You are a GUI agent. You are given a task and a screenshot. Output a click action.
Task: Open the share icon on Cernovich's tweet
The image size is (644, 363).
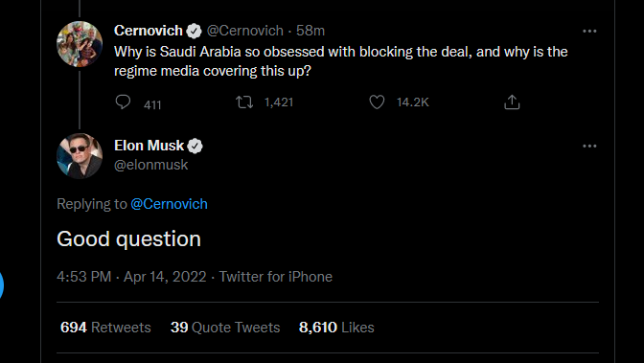click(x=512, y=102)
